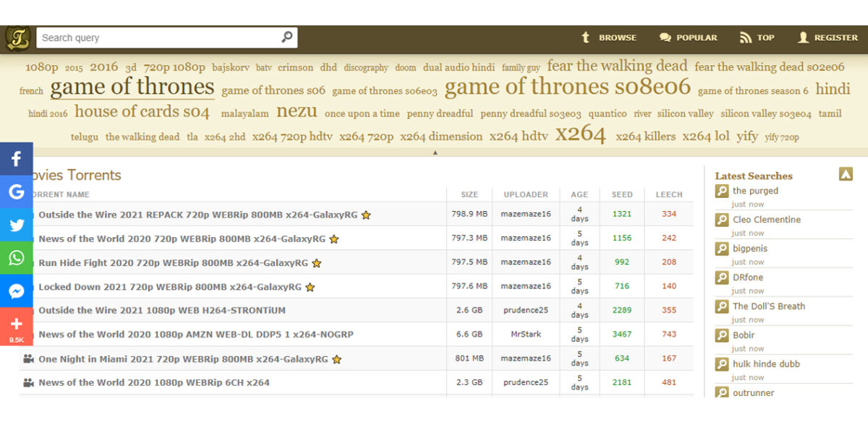Click latest search 'the purged'
The height and width of the screenshot is (422, 868).
point(755,191)
